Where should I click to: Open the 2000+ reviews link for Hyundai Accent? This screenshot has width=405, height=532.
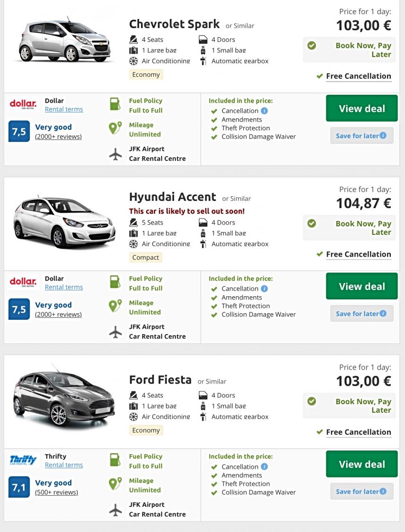coord(58,315)
